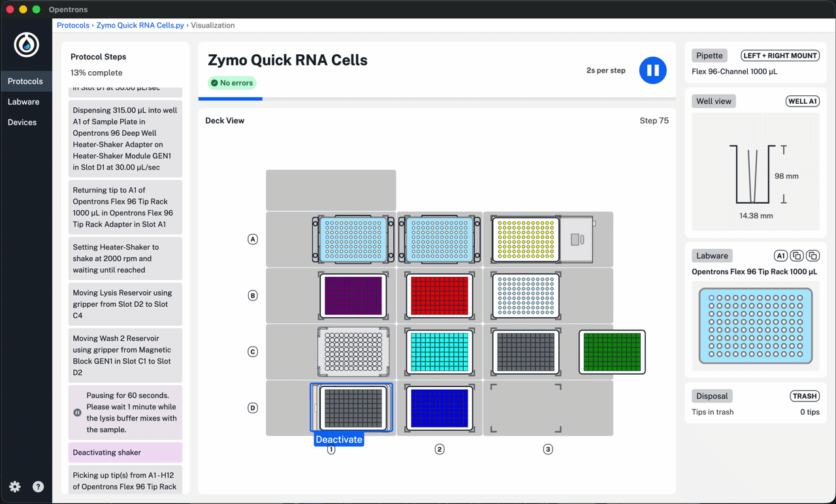
Task: Open Labware in the left sidebar
Action: pyautogui.click(x=24, y=102)
